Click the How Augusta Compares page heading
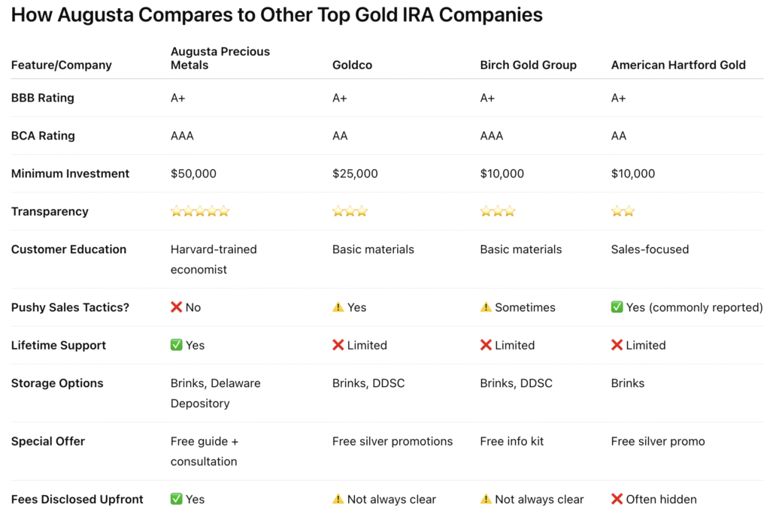The width and height of the screenshot is (770, 532). click(277, 15)
